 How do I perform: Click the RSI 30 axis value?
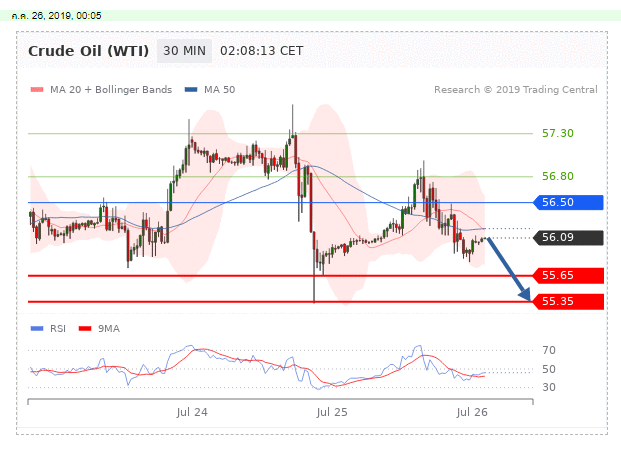(x=549, y=387)
